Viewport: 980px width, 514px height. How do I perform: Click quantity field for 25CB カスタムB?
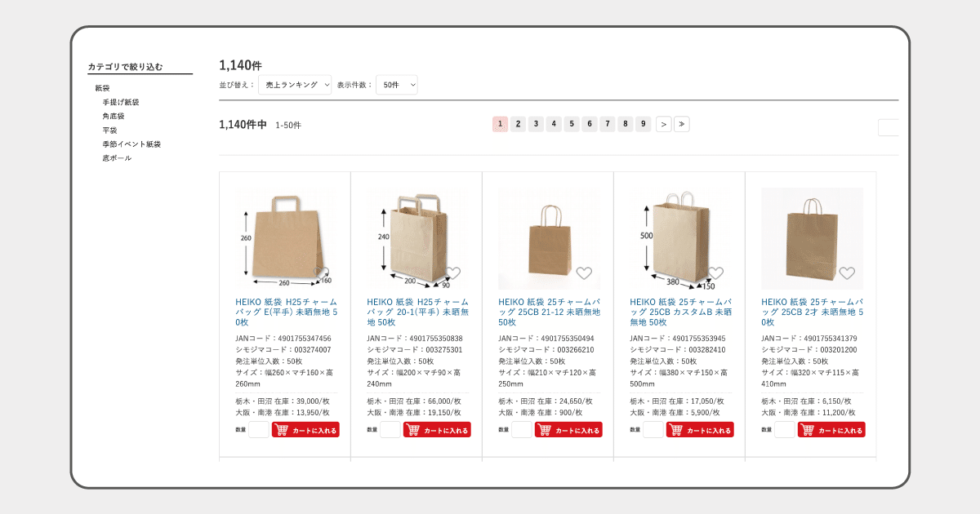coord(653,430)
